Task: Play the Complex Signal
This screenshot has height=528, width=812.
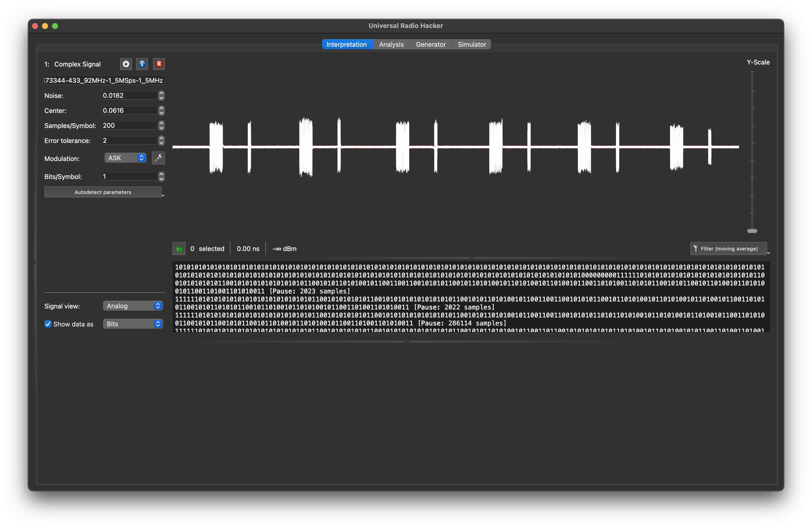Action: click(126, 64)
